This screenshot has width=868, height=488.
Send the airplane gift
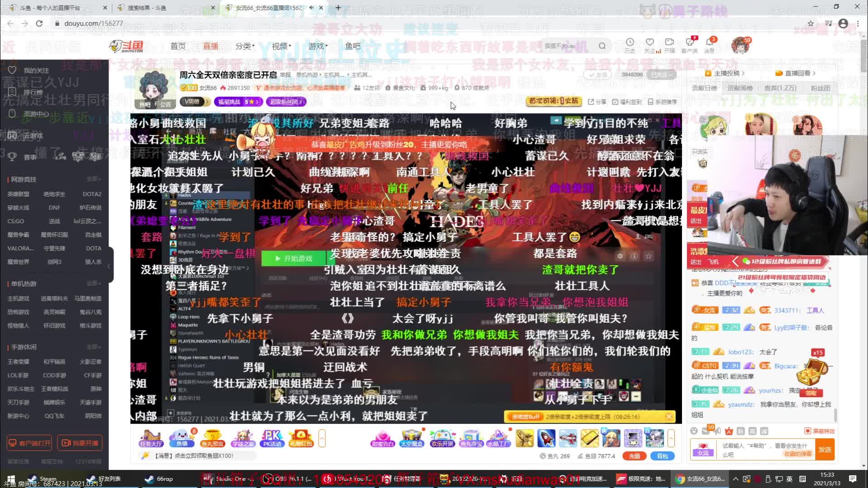coord(568,438)
